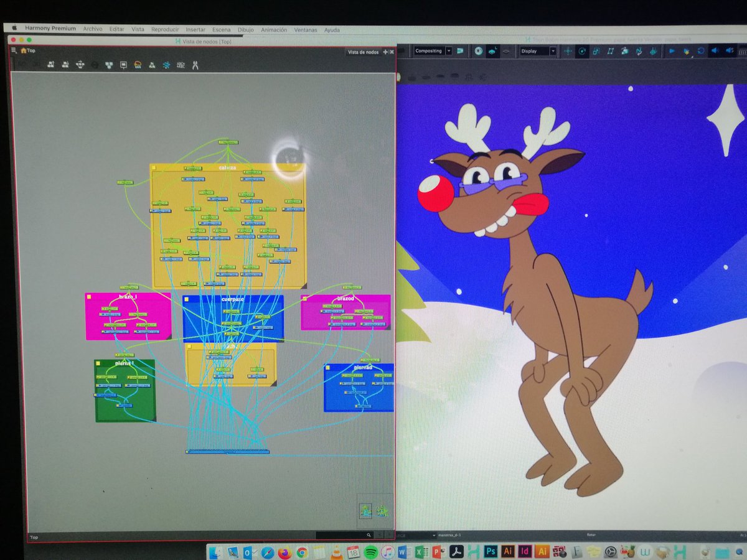Open the Harmony Premium application menu
The image size is (747, 560).
click(x=50, y=28)
